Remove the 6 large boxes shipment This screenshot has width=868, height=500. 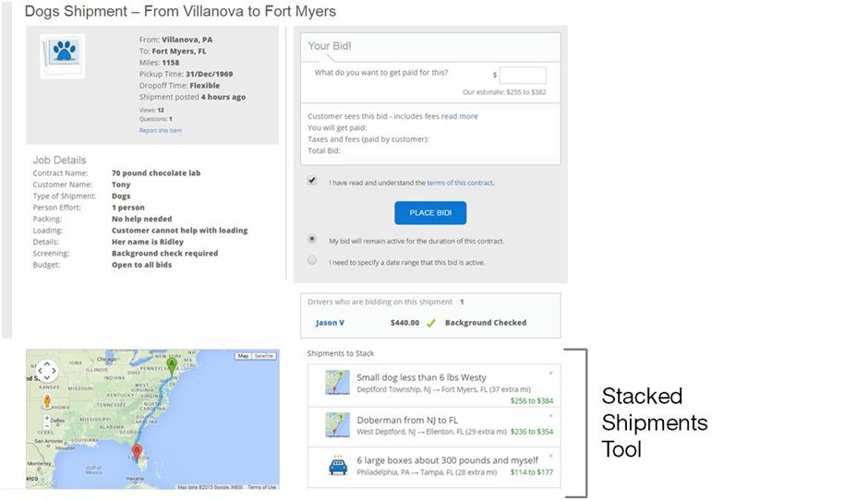tap(551, 456)
